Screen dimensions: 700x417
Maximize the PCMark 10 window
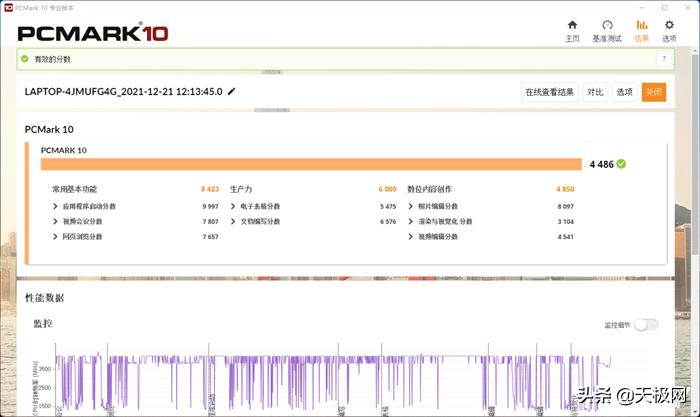point(665,8)
